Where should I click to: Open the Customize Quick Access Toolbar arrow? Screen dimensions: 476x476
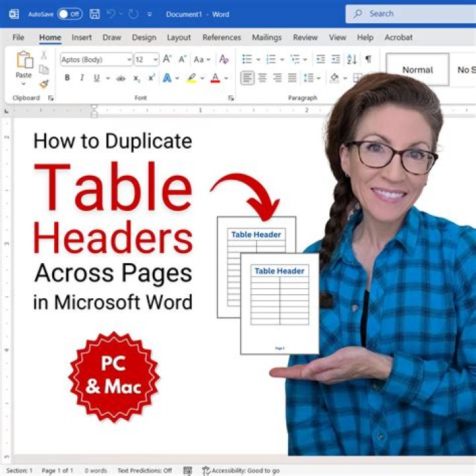coord(149,15)
